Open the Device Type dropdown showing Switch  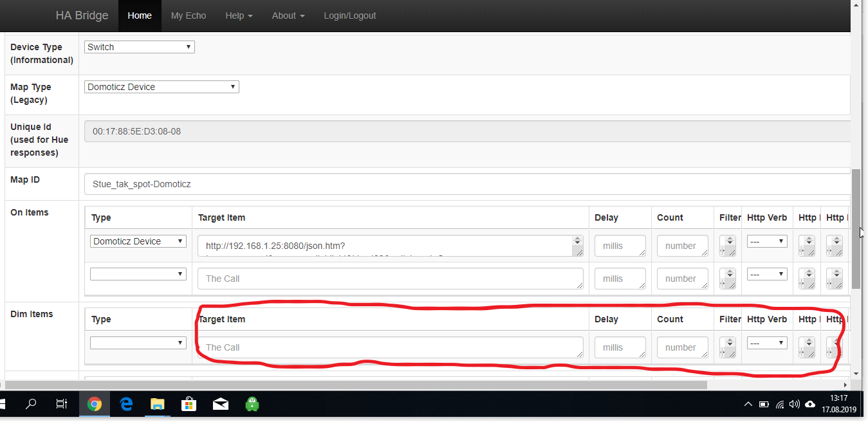(140, 47)
